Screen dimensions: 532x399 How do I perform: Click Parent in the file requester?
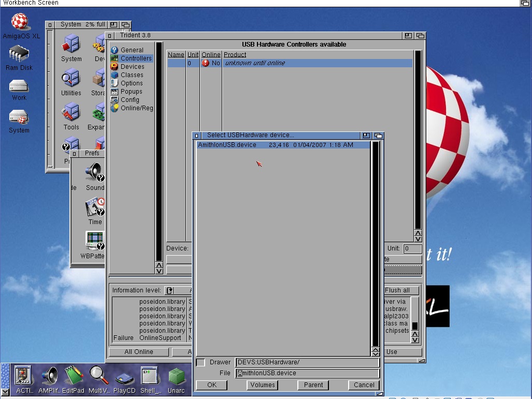[313, 385]
